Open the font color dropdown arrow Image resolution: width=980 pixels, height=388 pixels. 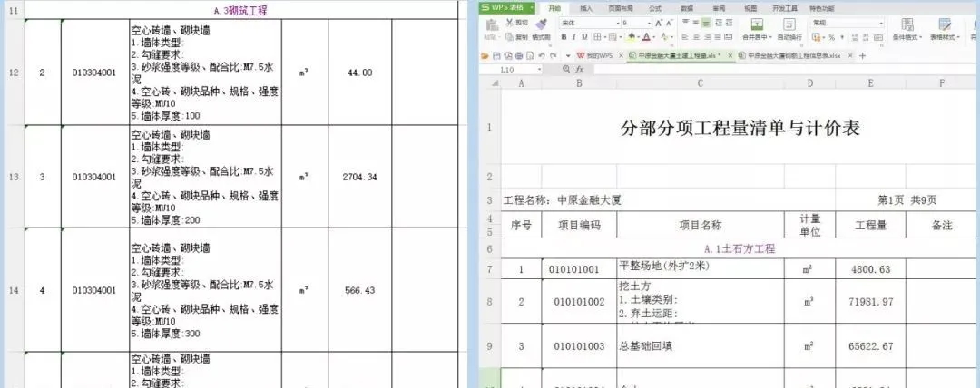click(653, 37)
